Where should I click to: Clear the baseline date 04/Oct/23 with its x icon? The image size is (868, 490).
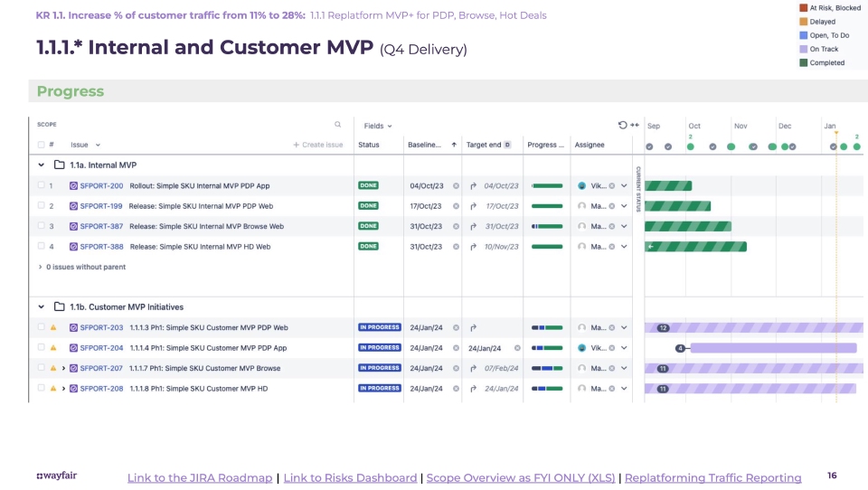[x=456, y=186]
